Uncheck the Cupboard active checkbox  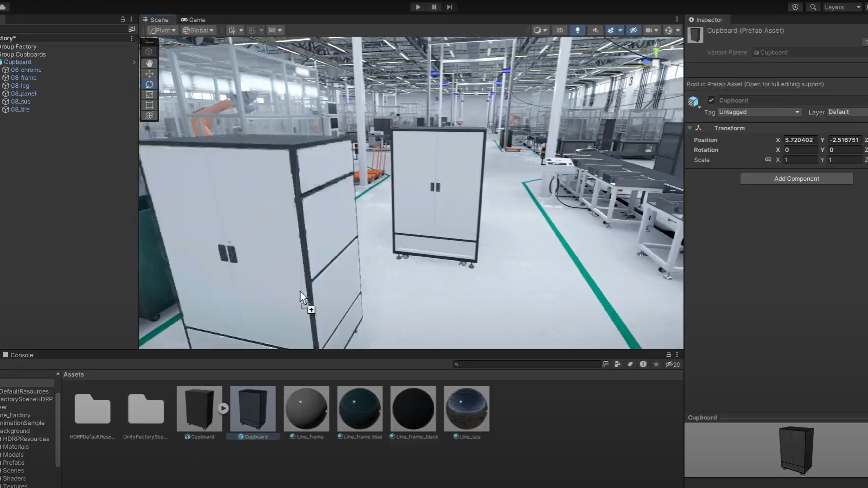711,100
